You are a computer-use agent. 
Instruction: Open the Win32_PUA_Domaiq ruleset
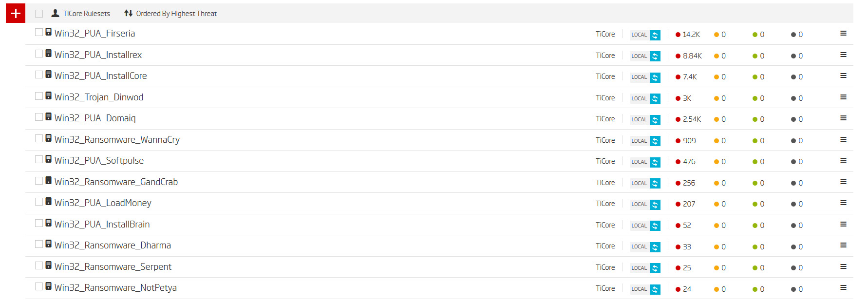point(95,118)
